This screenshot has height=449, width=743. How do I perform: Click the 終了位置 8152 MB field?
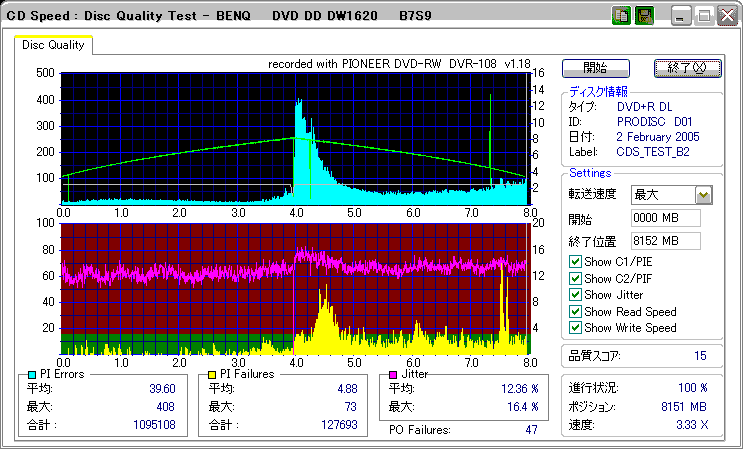point(665,240)
